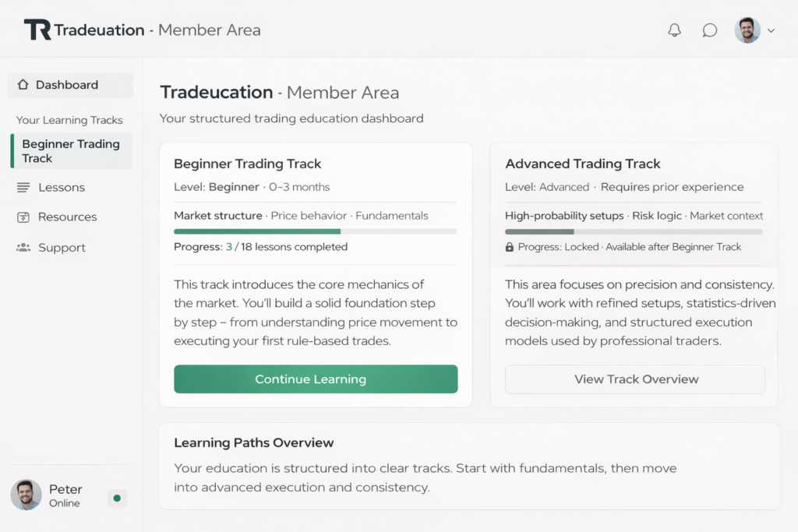The image size is (798, 532).
Task: Open the chat messages bubble icon
Action: click(x=709, y=30)
